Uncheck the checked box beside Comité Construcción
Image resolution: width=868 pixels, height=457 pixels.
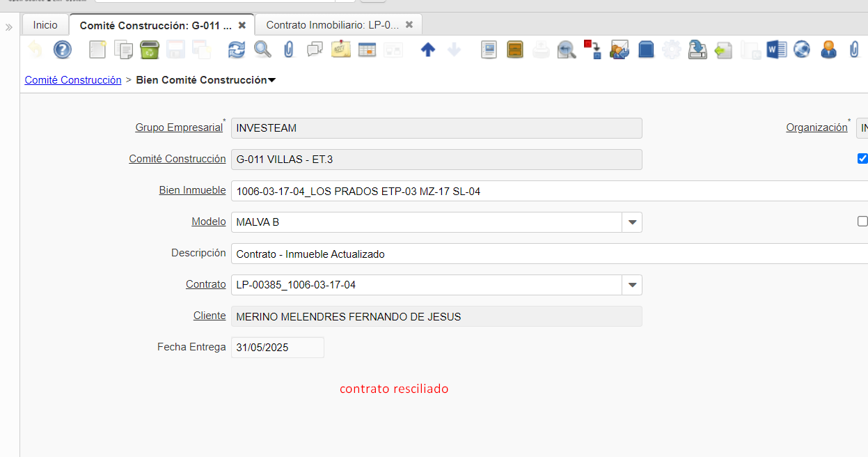[862, 159]
